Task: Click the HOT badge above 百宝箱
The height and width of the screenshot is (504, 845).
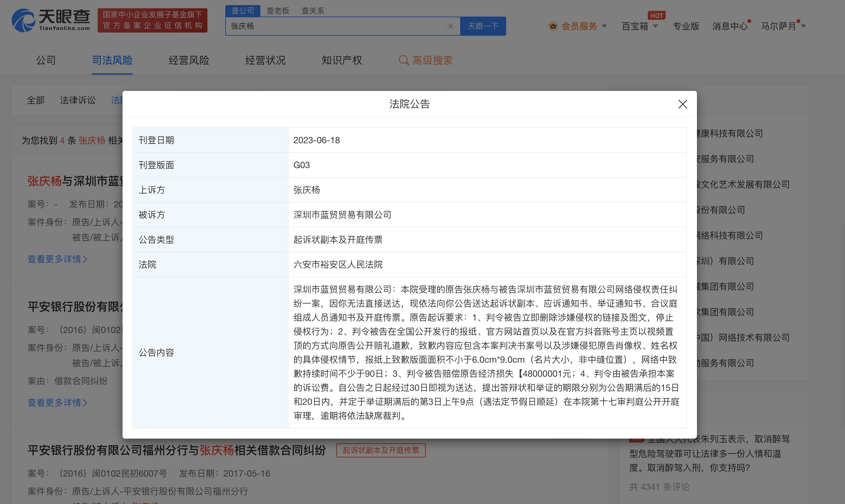Action: pyautogui.click(x=656, y=15)
